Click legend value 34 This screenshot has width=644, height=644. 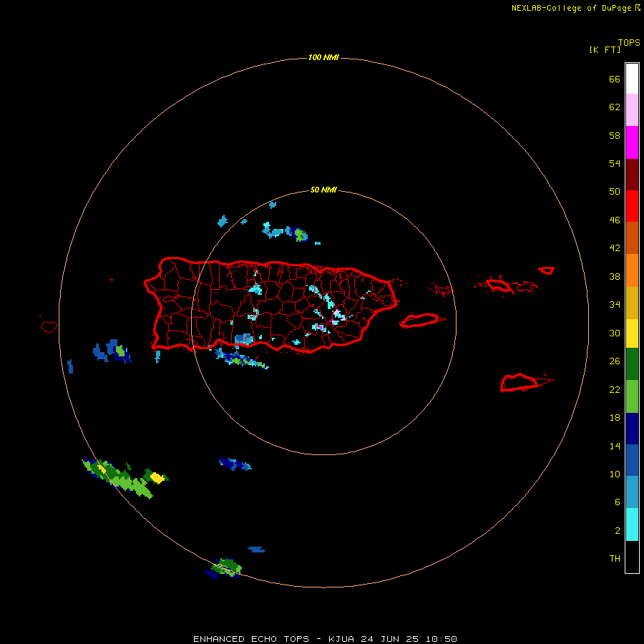pos(615,305)
